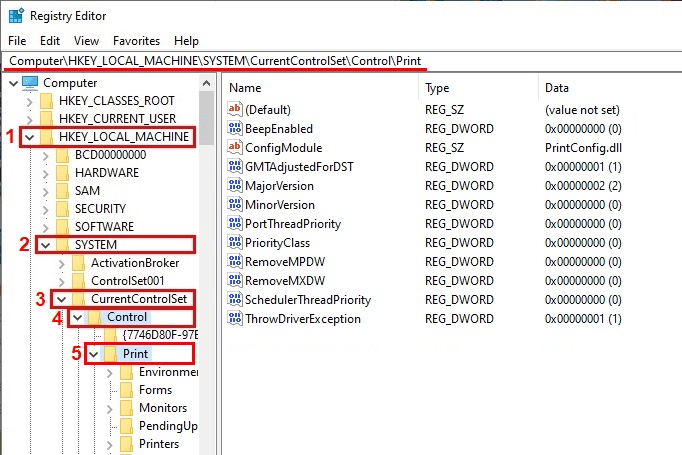
Task: Click the ConfigModule string value icon
Action: tap(235, 147)
